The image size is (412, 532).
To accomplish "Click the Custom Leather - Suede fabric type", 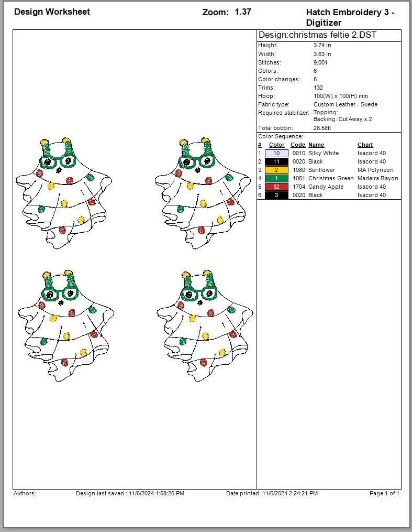I will click(x=345, y=104).
